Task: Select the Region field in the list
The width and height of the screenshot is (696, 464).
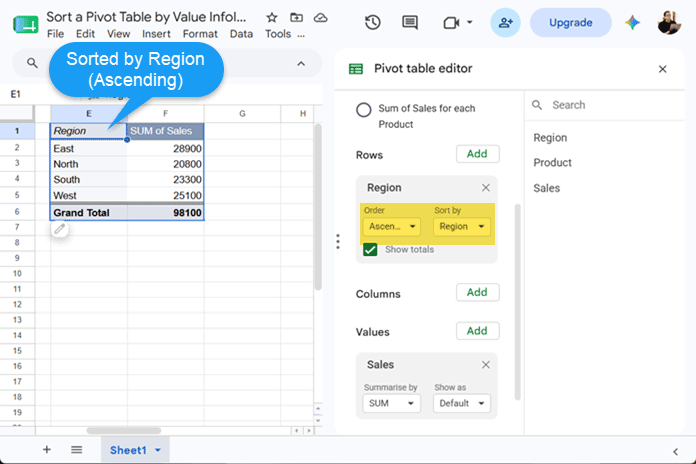Action: pyautogui.click(x=550, y=138)
